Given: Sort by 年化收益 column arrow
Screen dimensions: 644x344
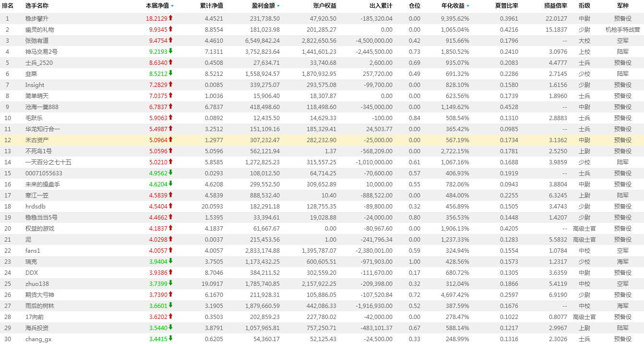Looking at the screenshot, I should [x=468, y=6].
